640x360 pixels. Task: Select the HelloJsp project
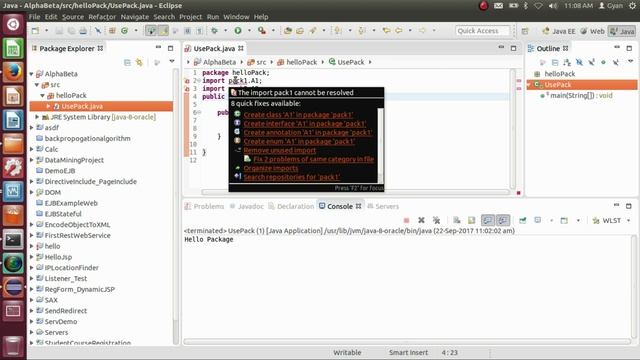(x=58, y=257)
